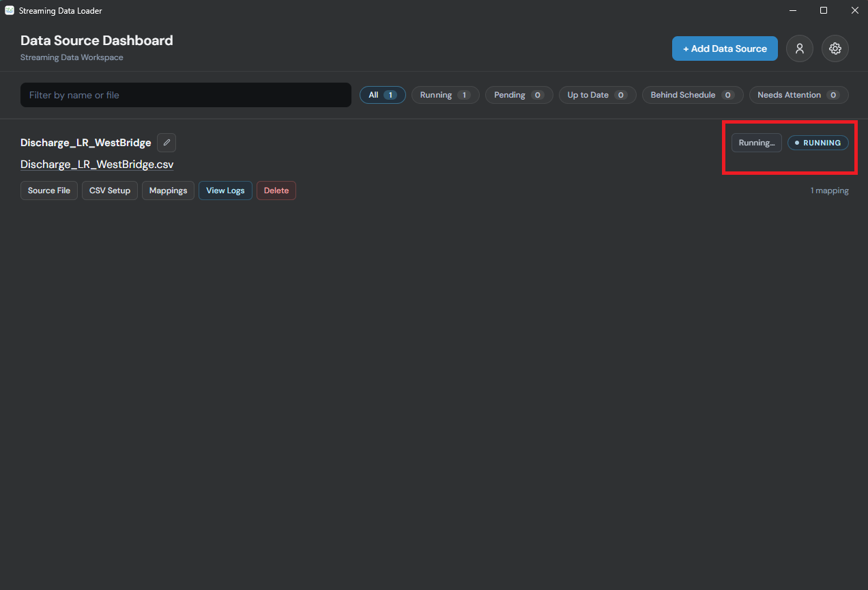
Task: Click the RUNNING status badge
Action: (x=818, y=143)
